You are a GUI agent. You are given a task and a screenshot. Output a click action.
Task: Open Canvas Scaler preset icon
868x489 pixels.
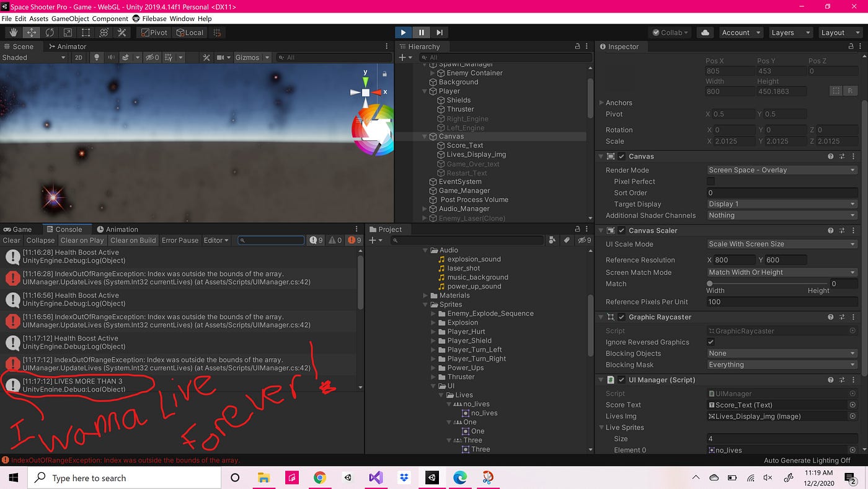click(x=843, y=230)
